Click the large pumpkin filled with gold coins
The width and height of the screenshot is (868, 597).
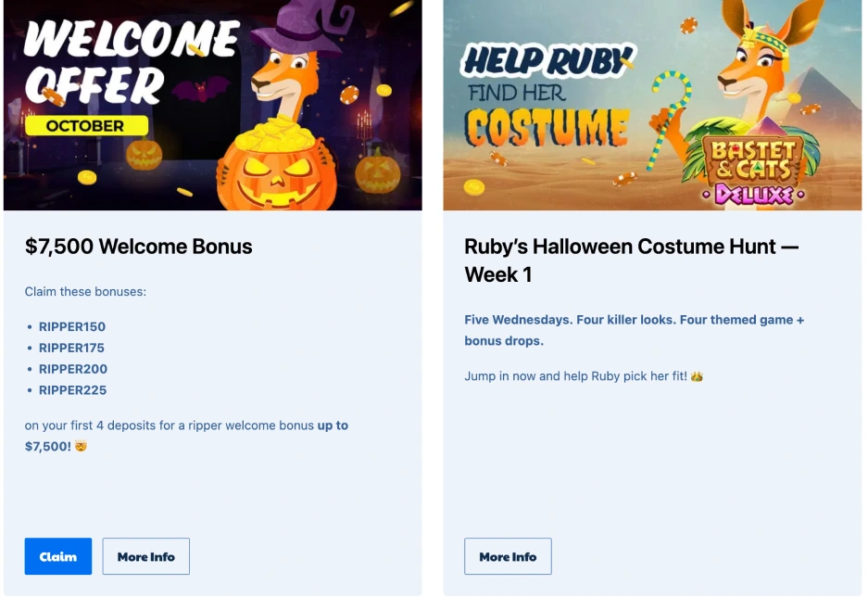coord(276,167)
